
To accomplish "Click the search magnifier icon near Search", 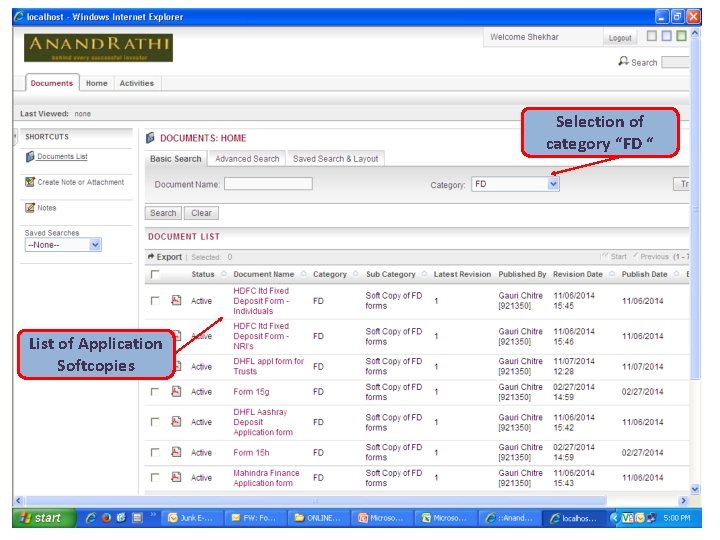I will (x=623, y=61).
